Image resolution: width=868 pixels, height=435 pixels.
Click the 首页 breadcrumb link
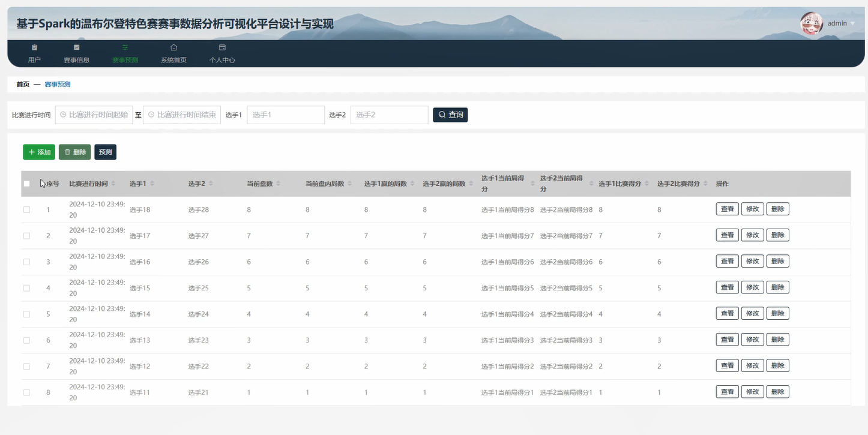(x=23, y=85)
